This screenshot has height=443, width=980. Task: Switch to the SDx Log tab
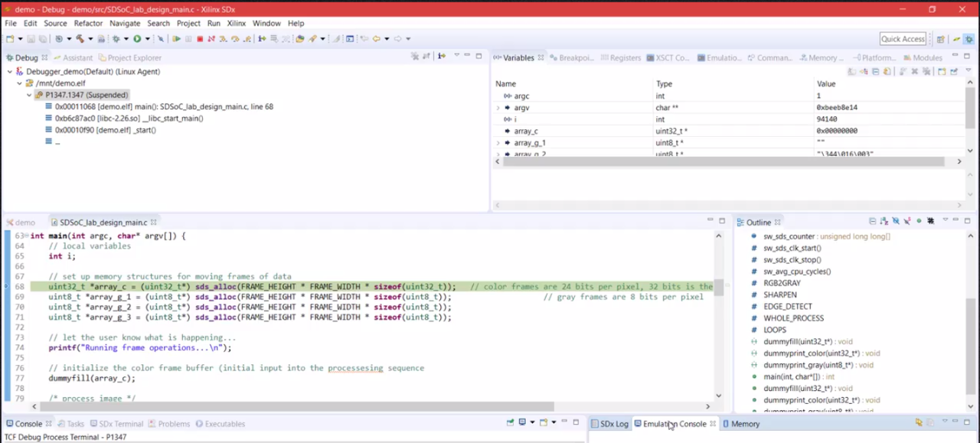pyautogui.click(x=609, y=423)
